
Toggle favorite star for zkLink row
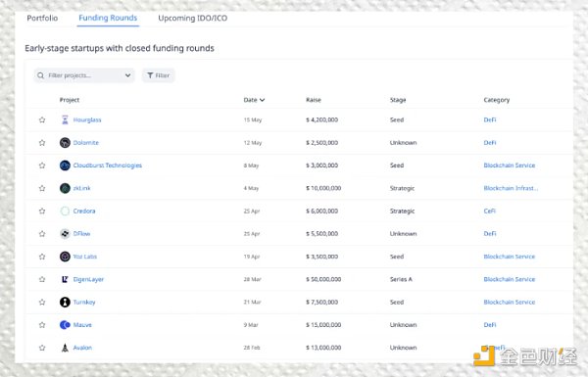pos(42,188)
